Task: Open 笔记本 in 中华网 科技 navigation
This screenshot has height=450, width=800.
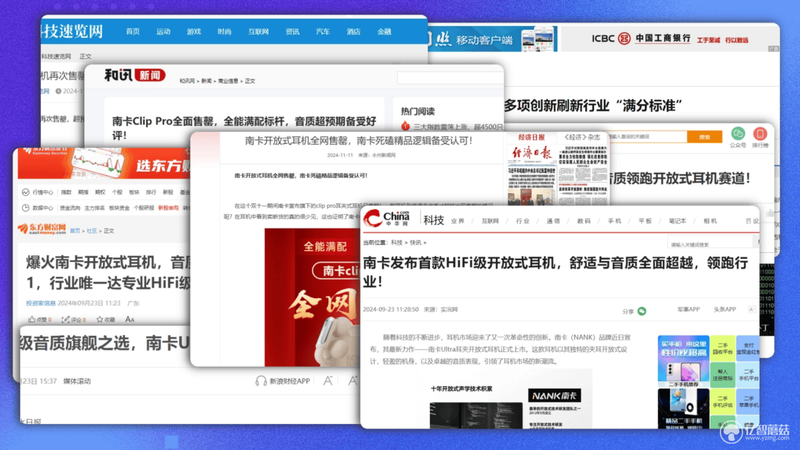Action: point(678,221)
